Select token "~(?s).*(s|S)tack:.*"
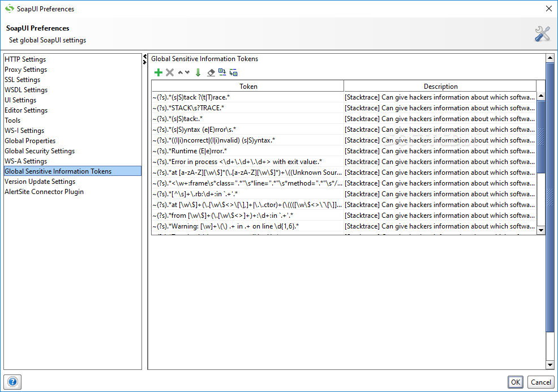This screenshot has width=558, height=392. [x=248, y=118]
